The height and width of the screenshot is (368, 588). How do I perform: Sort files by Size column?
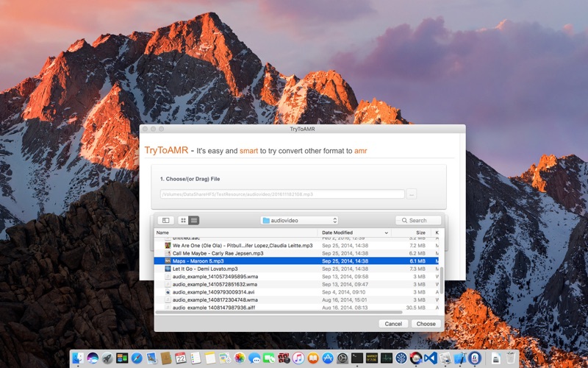click(412, 233)
